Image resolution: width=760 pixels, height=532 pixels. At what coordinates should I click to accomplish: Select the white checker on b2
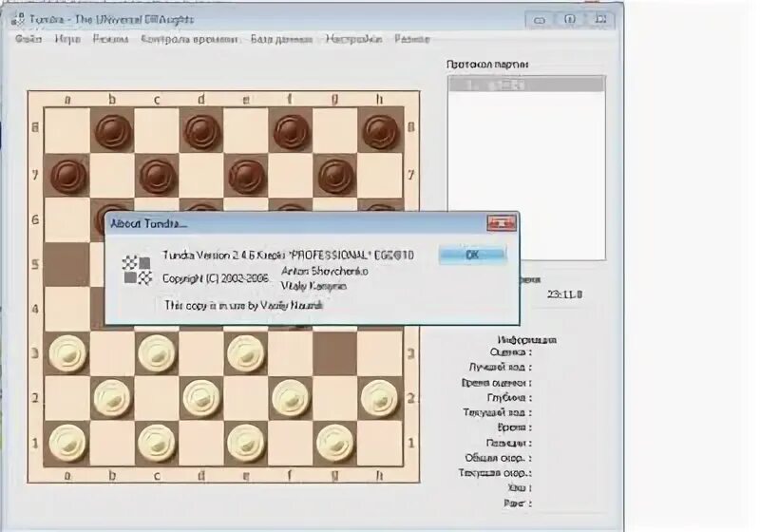tap(112, 398)
